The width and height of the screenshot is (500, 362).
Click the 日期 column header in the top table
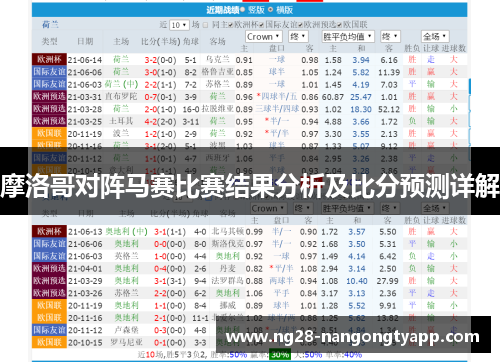[85, 42]
